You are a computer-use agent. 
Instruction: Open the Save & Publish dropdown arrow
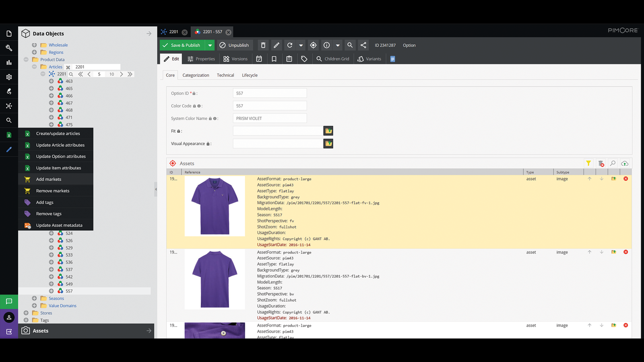click(210, 45)
